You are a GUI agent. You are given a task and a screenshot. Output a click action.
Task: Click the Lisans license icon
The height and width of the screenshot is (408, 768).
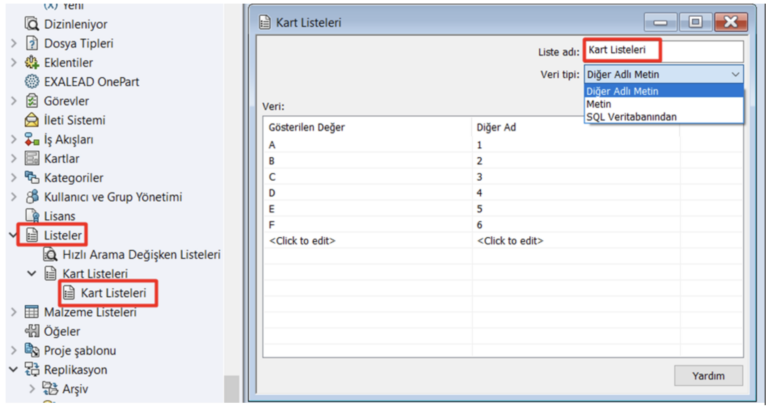pyautogui.click(x=31, y=216)
